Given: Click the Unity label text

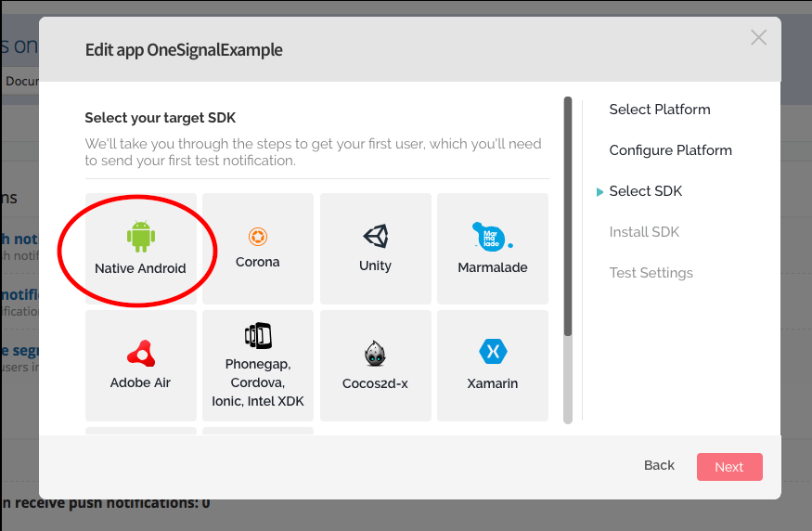Looking at the screenshot, I should tap(375, 265).
